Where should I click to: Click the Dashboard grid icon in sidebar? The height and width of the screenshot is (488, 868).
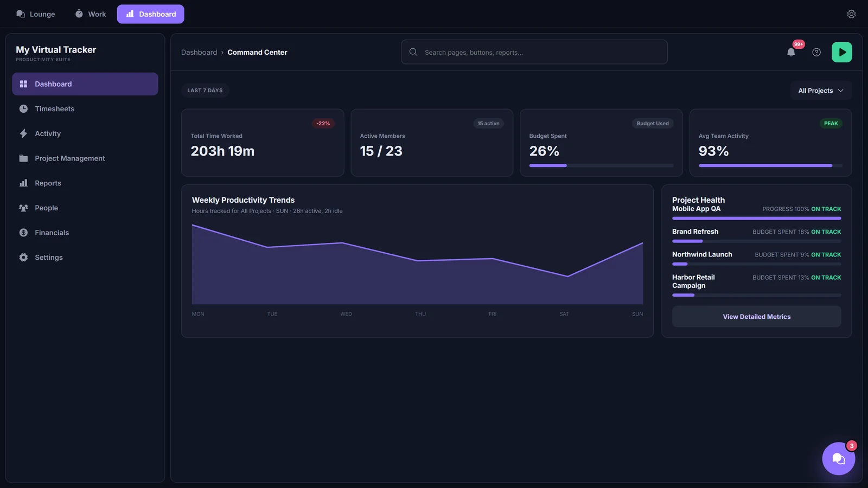pos(23,84)
